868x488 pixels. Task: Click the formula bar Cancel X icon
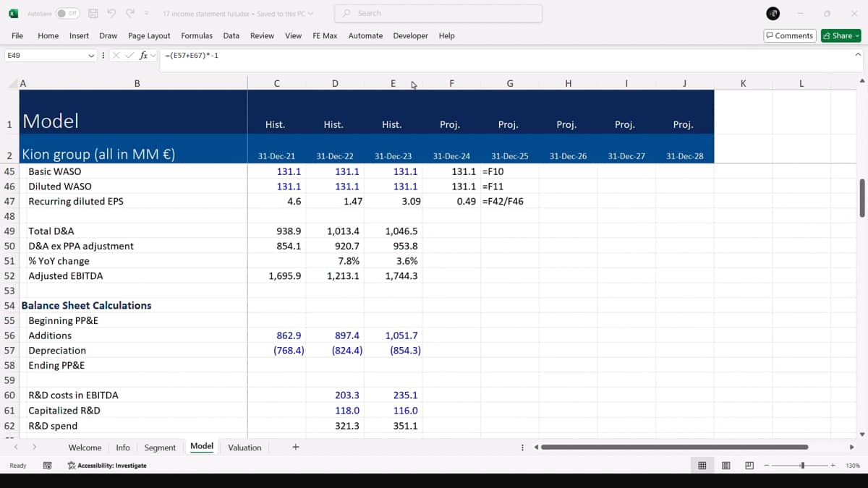point(116,55)
